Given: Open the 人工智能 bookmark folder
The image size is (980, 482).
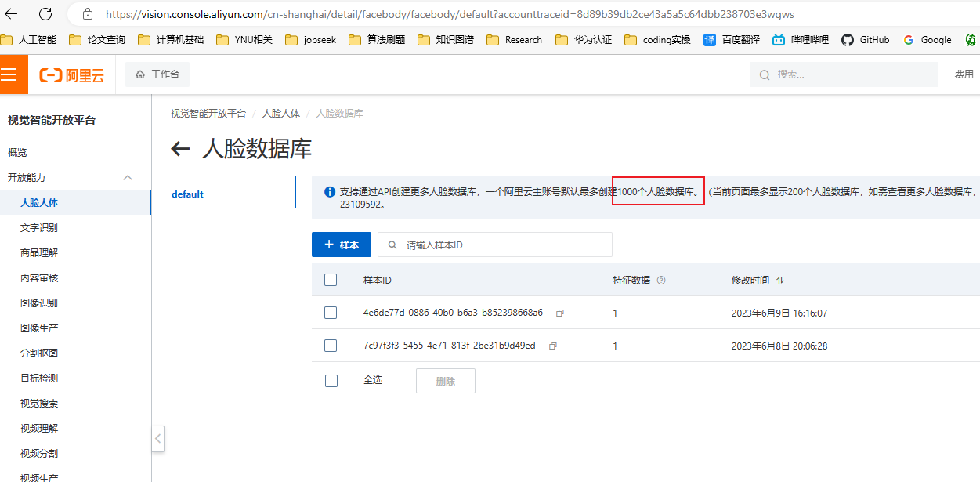Looking at the screenshot, I should [28, 39].
